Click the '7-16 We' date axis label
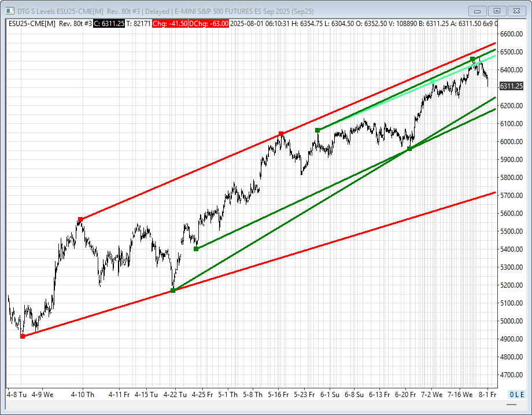The image size is (532, 415). click(x=460, y=395)
